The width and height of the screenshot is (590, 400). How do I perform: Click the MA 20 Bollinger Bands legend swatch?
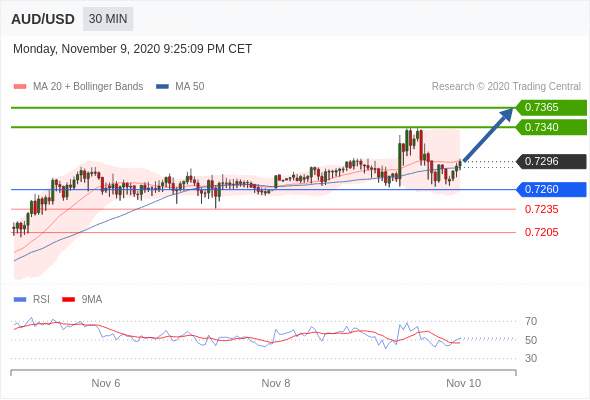coord(20,87)
